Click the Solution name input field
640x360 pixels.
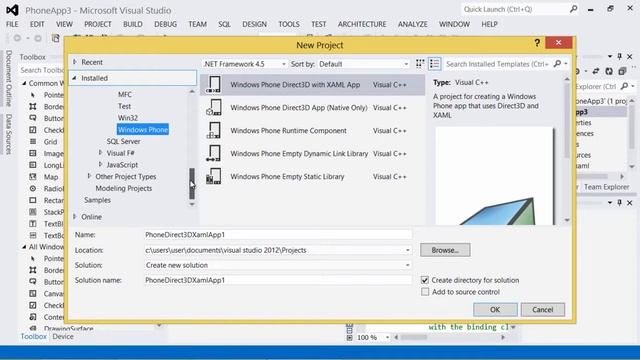pyautogui.click(x=277, y=280)
